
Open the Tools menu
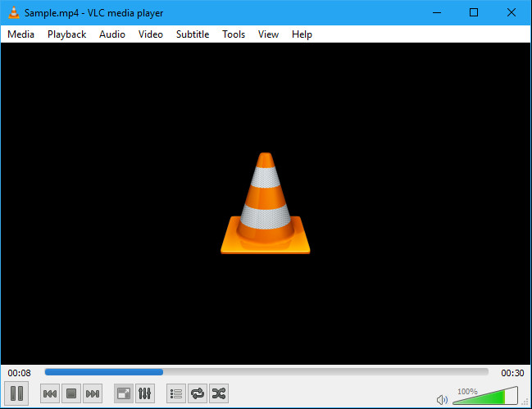[x=234, y=34]
